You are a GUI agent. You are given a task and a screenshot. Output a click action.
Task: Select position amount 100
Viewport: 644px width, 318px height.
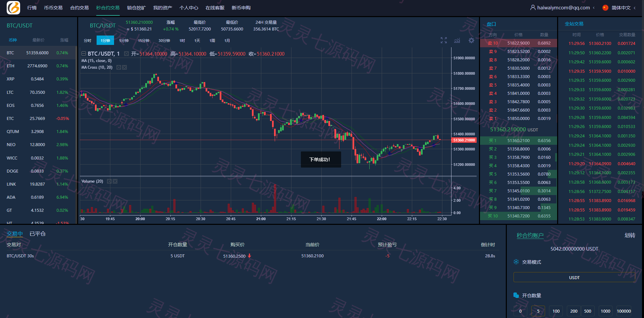[x=556, y=311]
